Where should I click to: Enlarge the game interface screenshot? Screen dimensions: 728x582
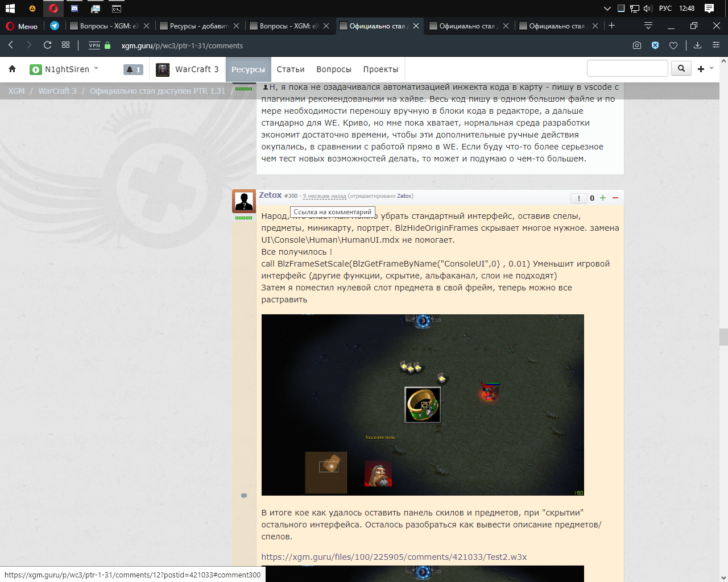[x=423, y=405]
